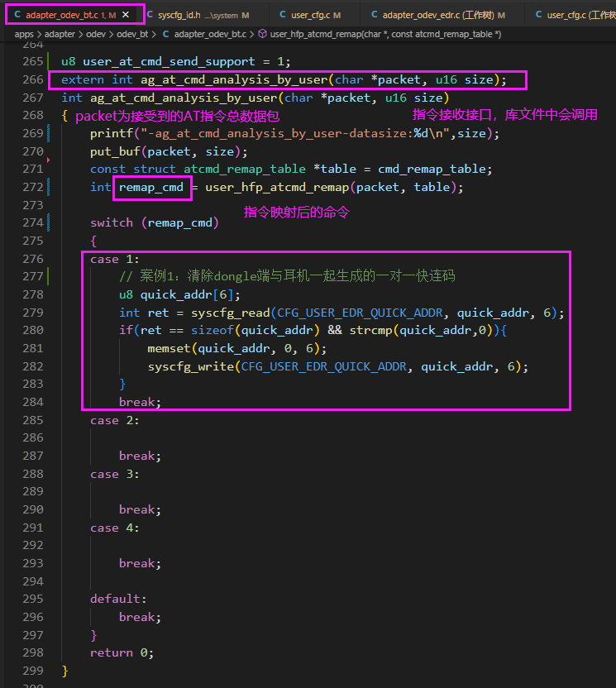Click the syscfg_write call on line 282

pos(191,366)
